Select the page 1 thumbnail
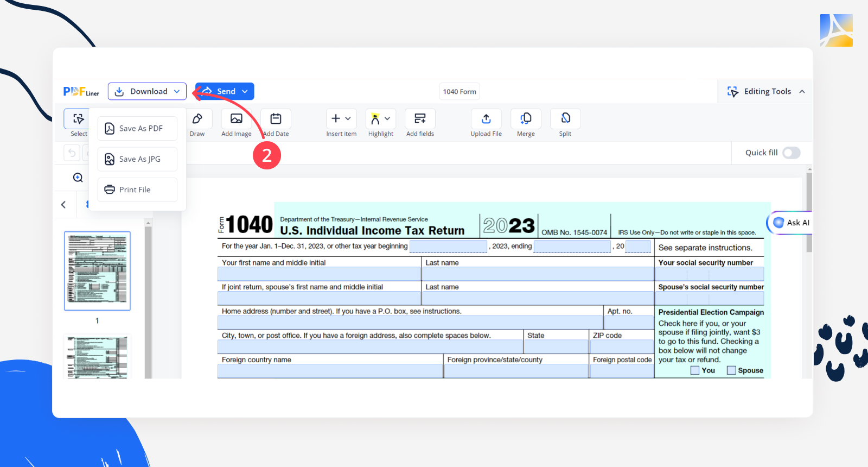Screen dimensions: 868x467 [x=98, y=271]
